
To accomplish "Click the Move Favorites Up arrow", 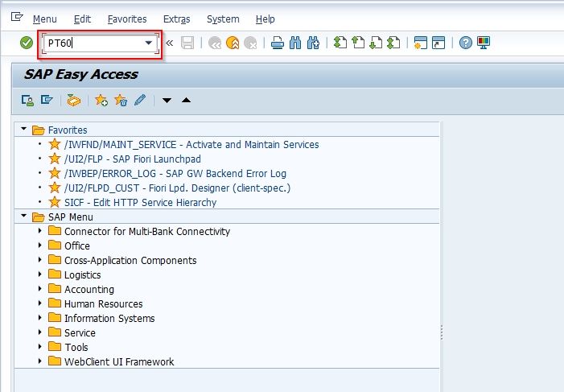I will (186, 100).
